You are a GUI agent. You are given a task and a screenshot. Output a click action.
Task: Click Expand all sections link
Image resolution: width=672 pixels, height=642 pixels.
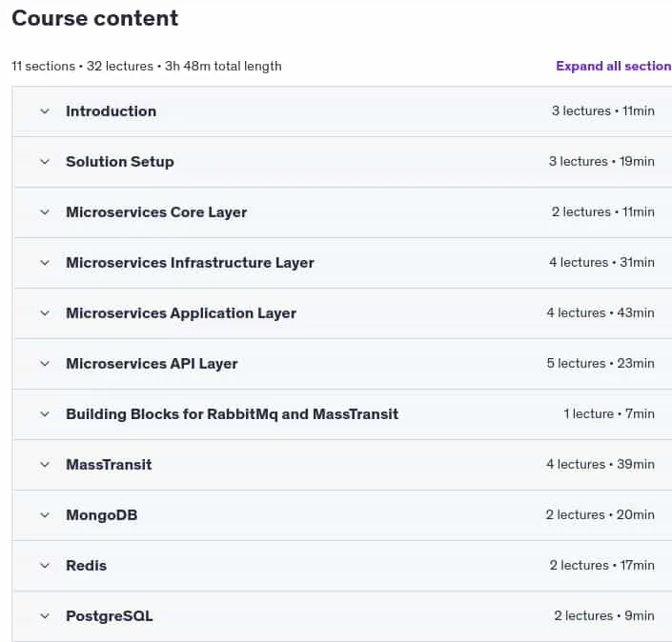pyautogui.click(x=613, y=66)
